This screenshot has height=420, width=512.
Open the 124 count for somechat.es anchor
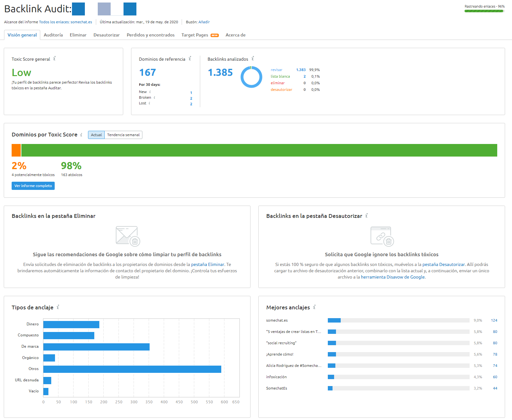coord(494,320)
